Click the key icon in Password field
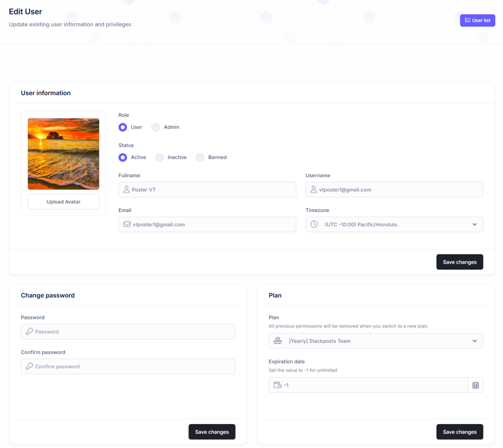This screenshot has height=448, width=503. [29, 332]
